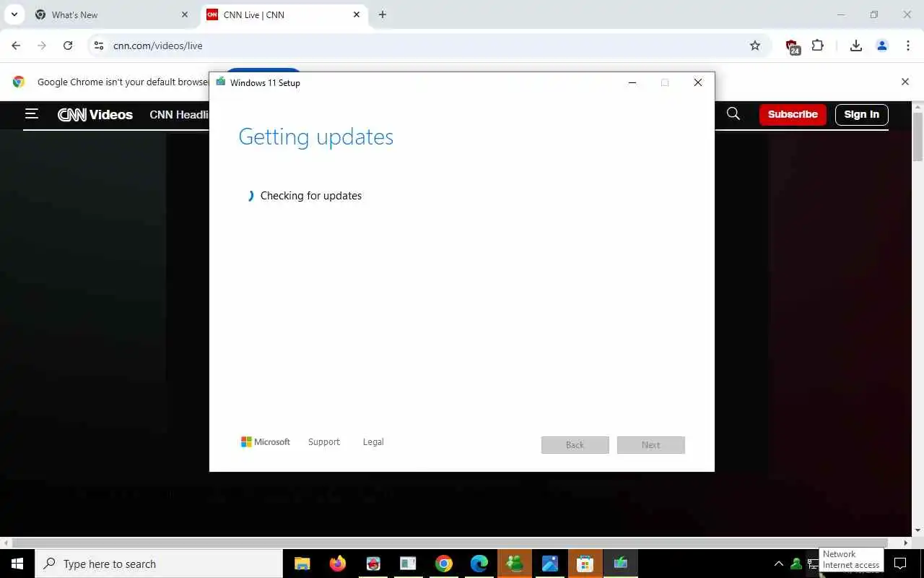Viewport: 924px width, 578px height.
Task: Close the CNN Live tab
Action: tap(357, 14)
